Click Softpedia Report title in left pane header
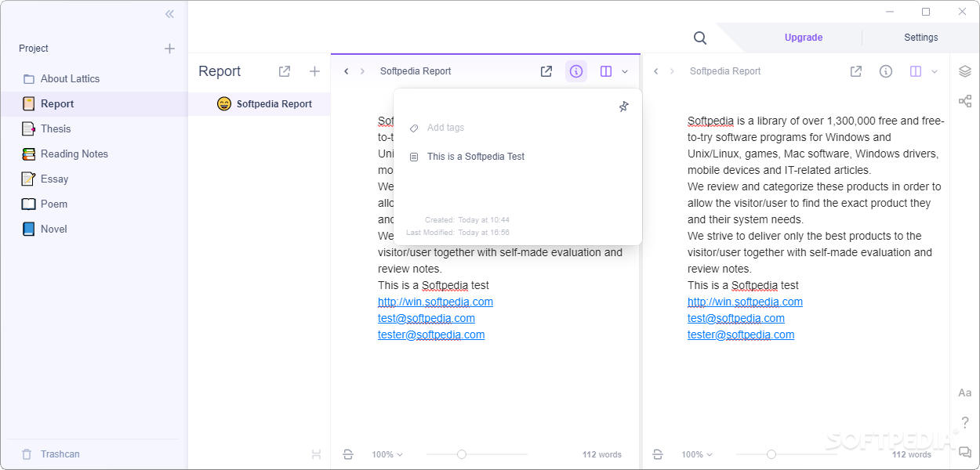980x470 pixels. coord(416,71)
